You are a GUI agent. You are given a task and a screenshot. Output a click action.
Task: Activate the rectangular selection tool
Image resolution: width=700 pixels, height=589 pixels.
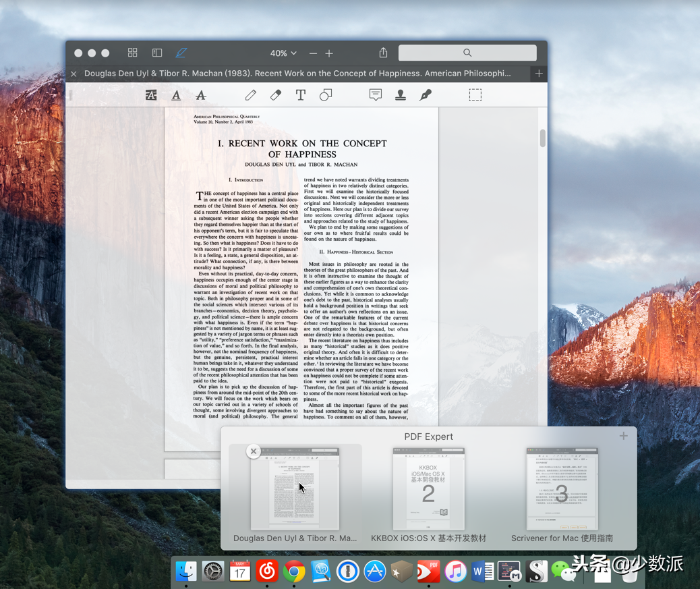click(x=475, y=94)
